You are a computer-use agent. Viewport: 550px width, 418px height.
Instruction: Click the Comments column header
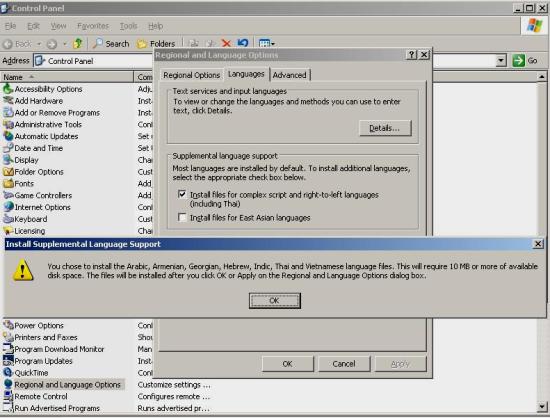144,77
